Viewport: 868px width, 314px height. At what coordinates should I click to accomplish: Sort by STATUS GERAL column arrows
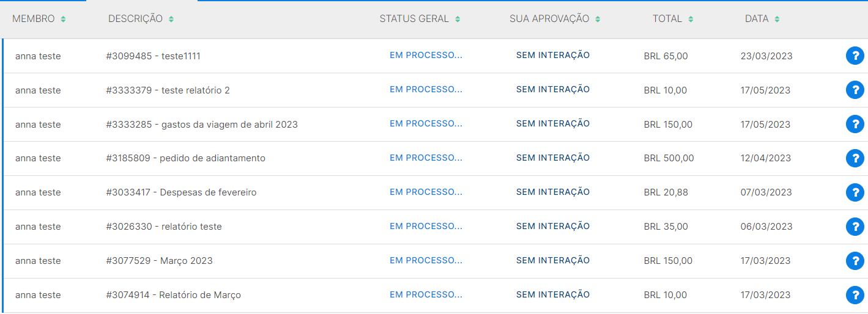pyautogui.click(x=458, y=19)
